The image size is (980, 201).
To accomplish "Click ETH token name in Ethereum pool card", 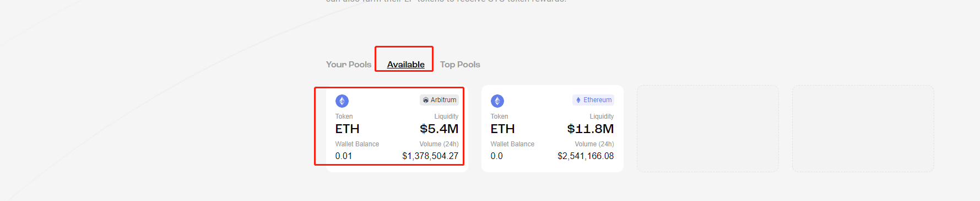I will coord(503,129).
